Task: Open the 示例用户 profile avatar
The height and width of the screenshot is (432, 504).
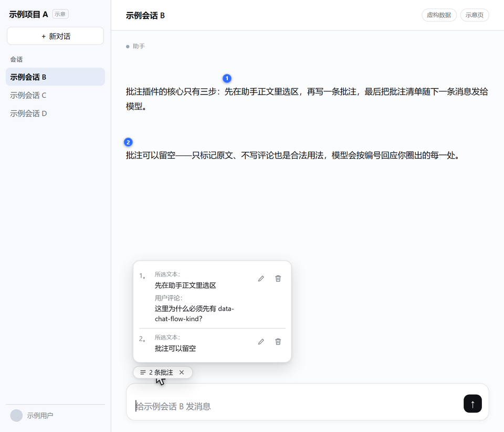Action: click(x=16, y=415)
